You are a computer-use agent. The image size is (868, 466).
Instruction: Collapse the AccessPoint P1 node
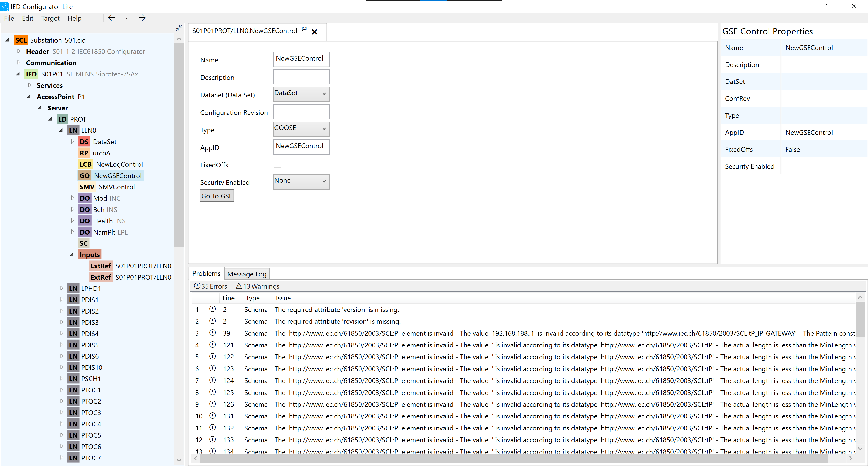(29, 96)
